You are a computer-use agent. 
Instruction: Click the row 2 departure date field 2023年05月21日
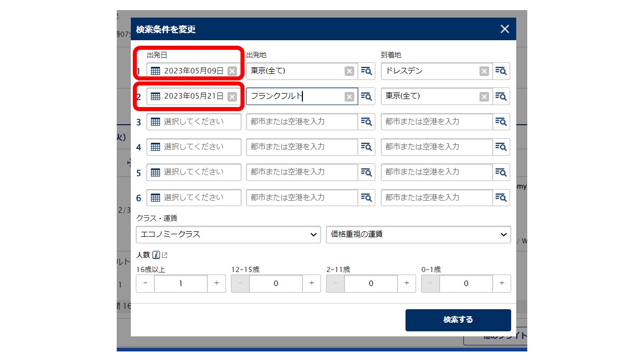coord(194,96)
